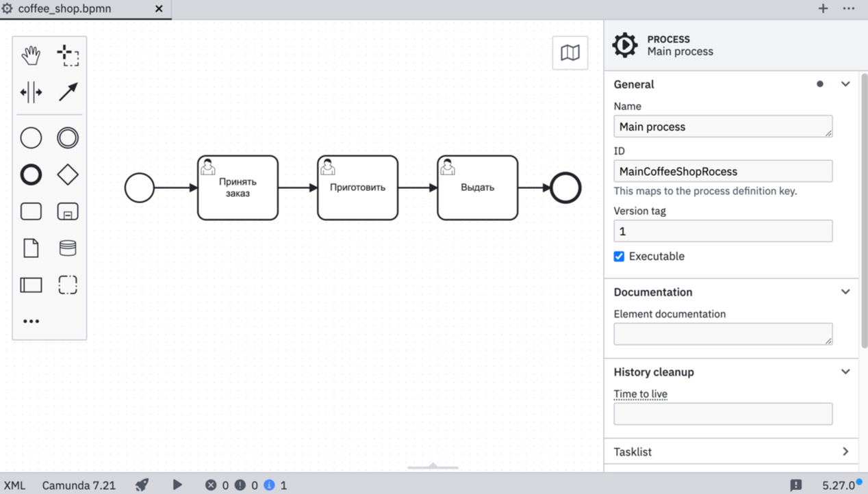Open the diagram minimap
868x494 pixels.
coord(570,53)
